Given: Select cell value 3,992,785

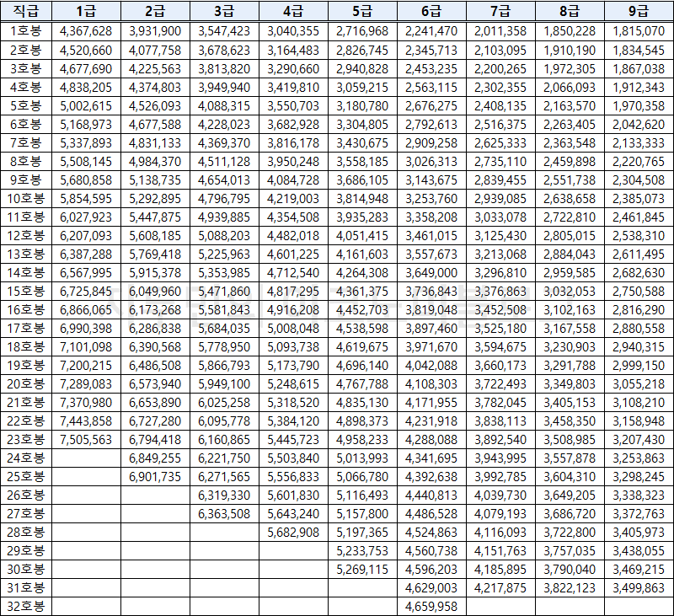Looking at the screenshot, I should pos(500,477).
